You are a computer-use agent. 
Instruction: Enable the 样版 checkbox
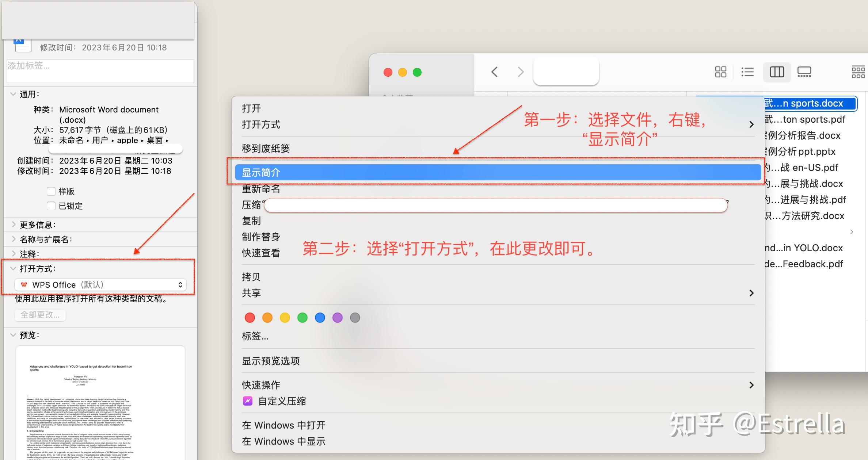(x=51, y=191)
